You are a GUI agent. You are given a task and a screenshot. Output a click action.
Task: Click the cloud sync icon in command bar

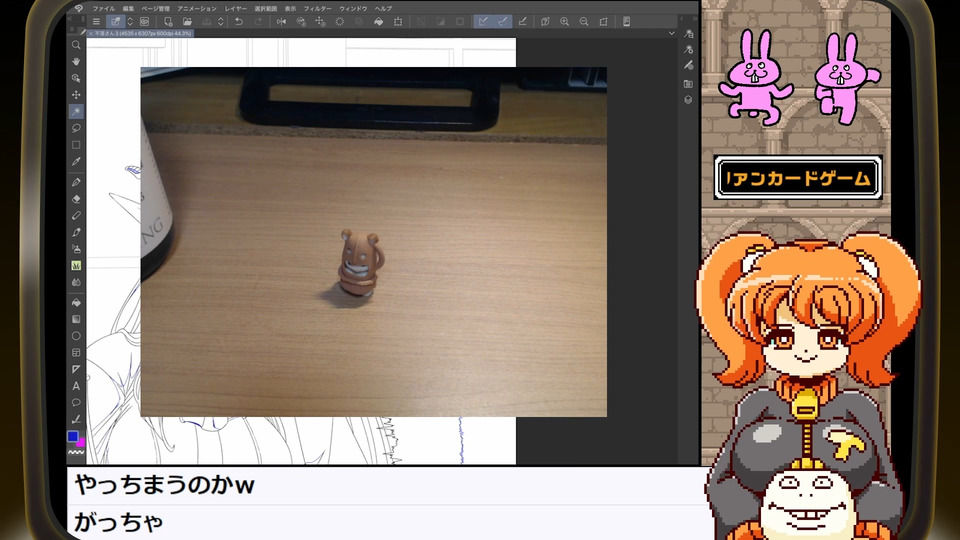(x=144, y=21)
